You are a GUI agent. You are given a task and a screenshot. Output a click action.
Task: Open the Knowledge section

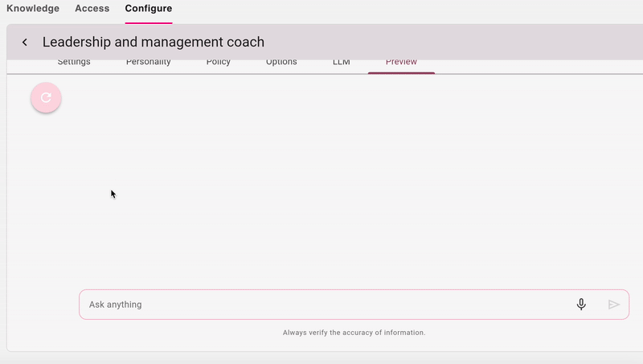point(33,9)
